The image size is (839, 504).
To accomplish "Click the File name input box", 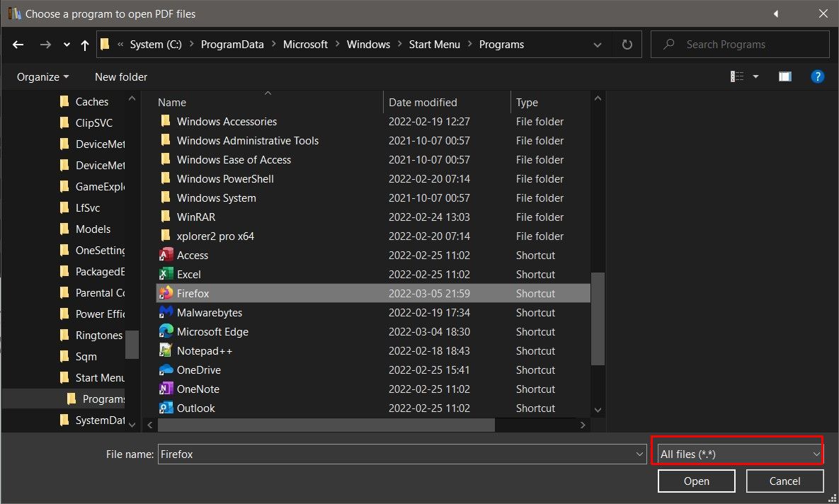I will click(x=395, y=454).
